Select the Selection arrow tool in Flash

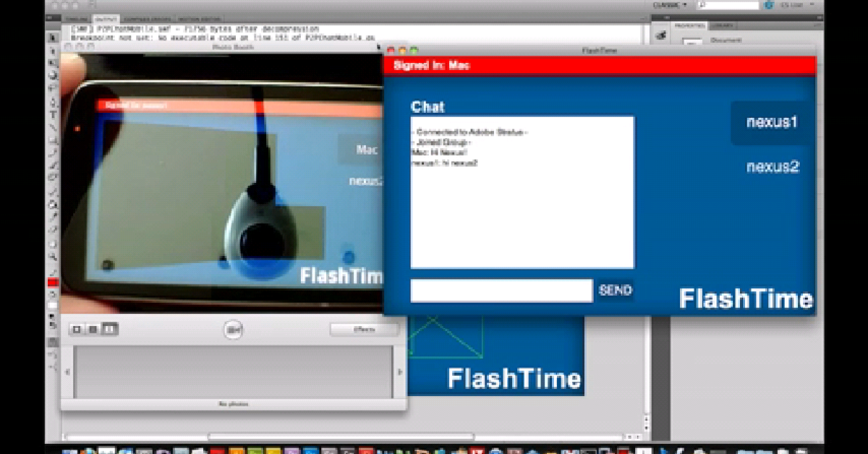coord(53,37)
